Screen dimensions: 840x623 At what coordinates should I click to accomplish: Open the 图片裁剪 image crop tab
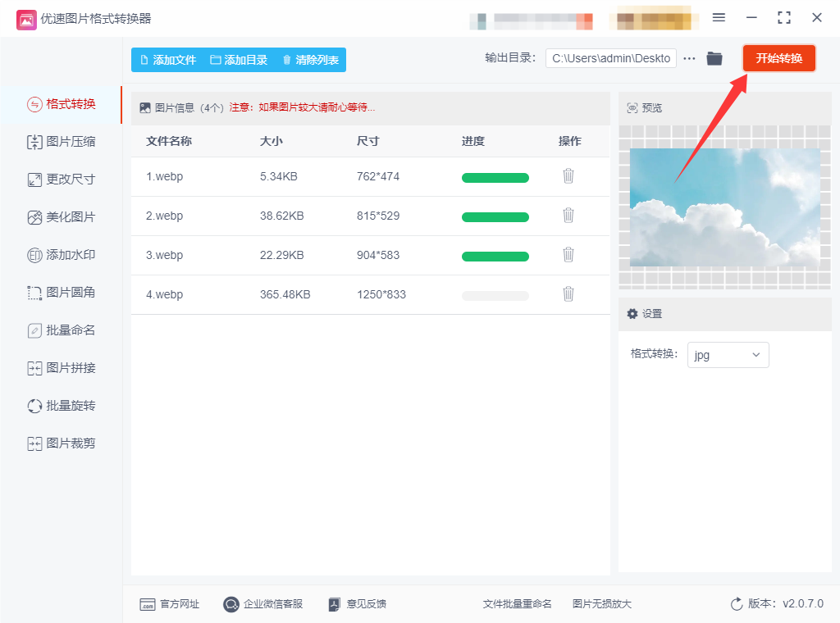(61, 443)
